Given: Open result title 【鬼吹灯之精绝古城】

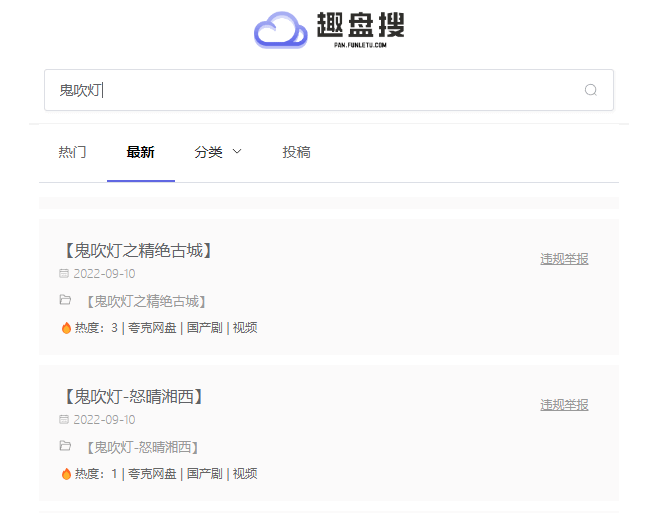Looking at the screenshot, I should pyautogui.click(x=138, y=250).
